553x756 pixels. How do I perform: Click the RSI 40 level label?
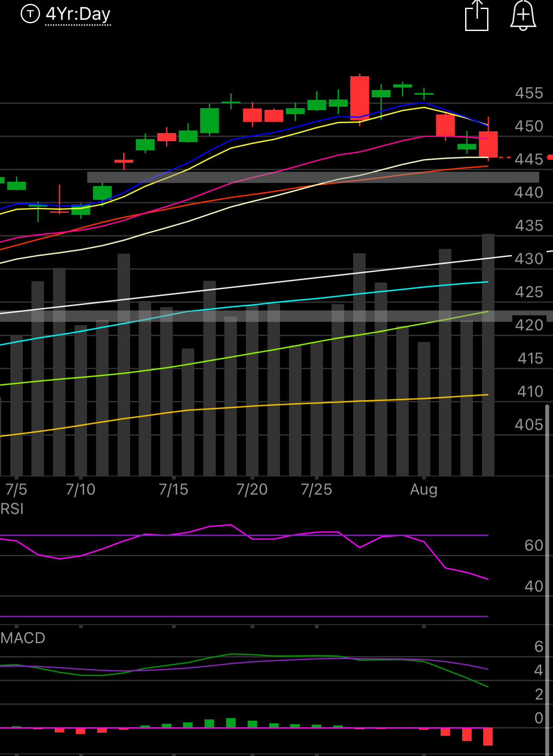534,586
